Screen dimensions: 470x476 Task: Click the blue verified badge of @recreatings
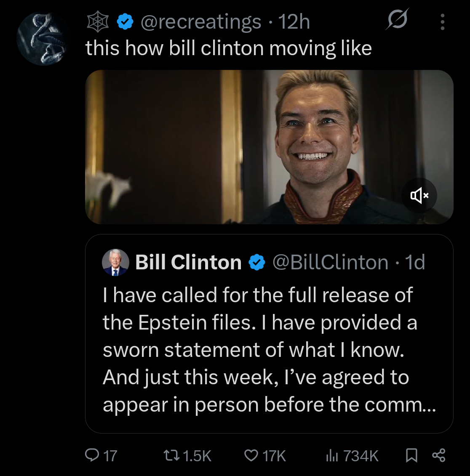[x=125, y=21]
